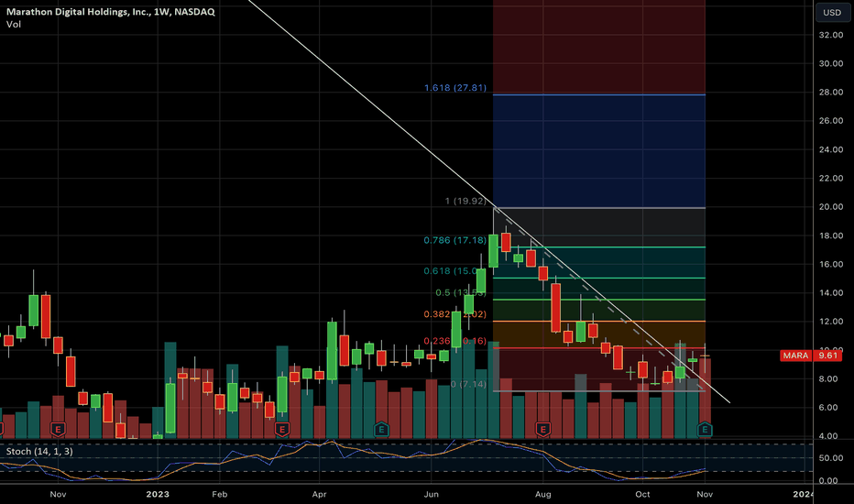Open the teal earnings marker near May 2023
Viewport: 854px width, 504px height.
click(381, 430)
